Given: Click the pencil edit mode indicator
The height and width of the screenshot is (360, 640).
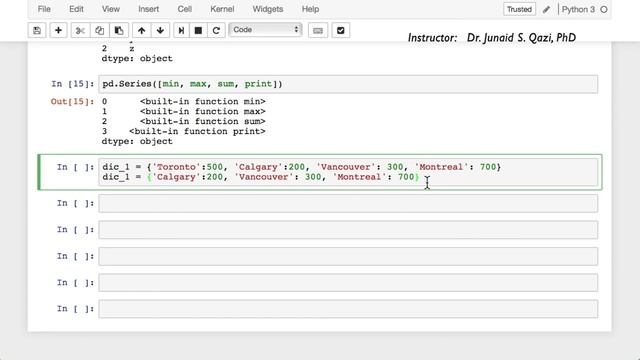Looking at the screenshot, I should pos(546,9).
